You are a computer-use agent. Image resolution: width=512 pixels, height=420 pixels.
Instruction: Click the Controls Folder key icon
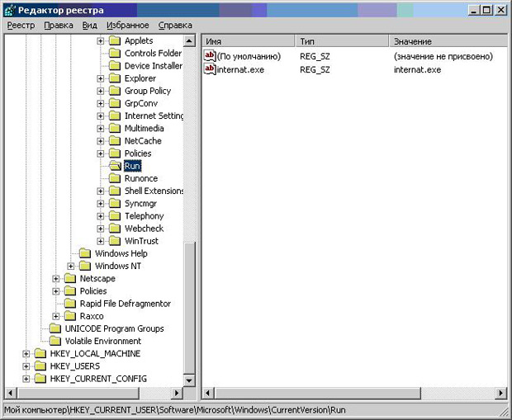(x=115, y=53)
